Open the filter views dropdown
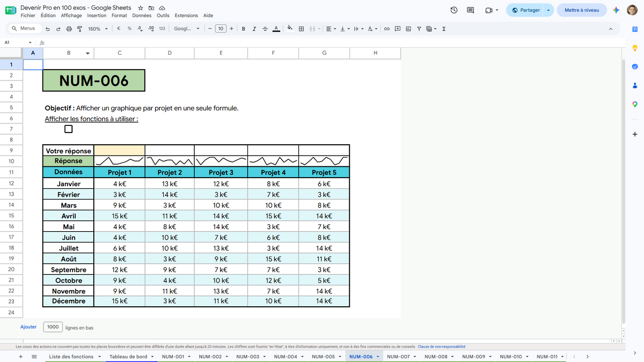This screenshot has width=644, height=362. (x=431, y=29)
